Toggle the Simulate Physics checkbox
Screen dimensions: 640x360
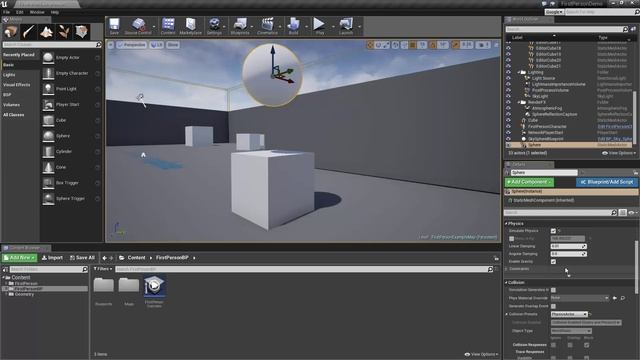pyautogui.click(x=553, y=231)
